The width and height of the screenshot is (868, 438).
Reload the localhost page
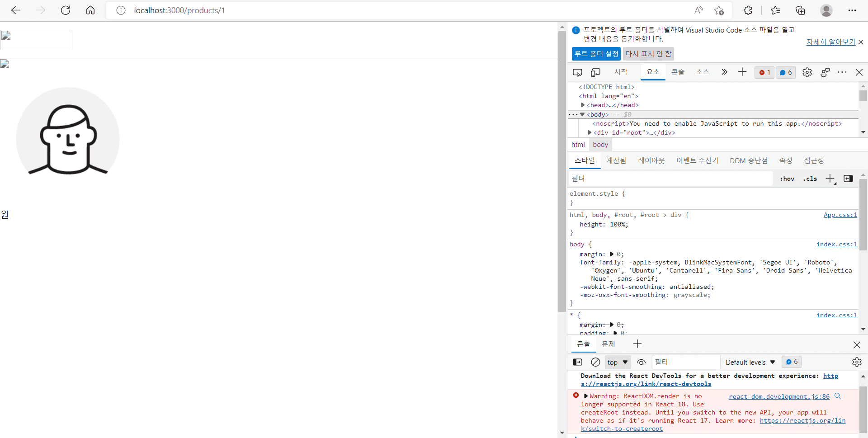(66, 10)
